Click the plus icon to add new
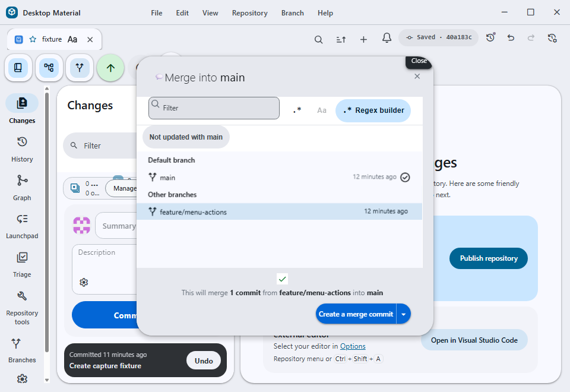Viewport: 570px width, 392px height. (363, 39)
